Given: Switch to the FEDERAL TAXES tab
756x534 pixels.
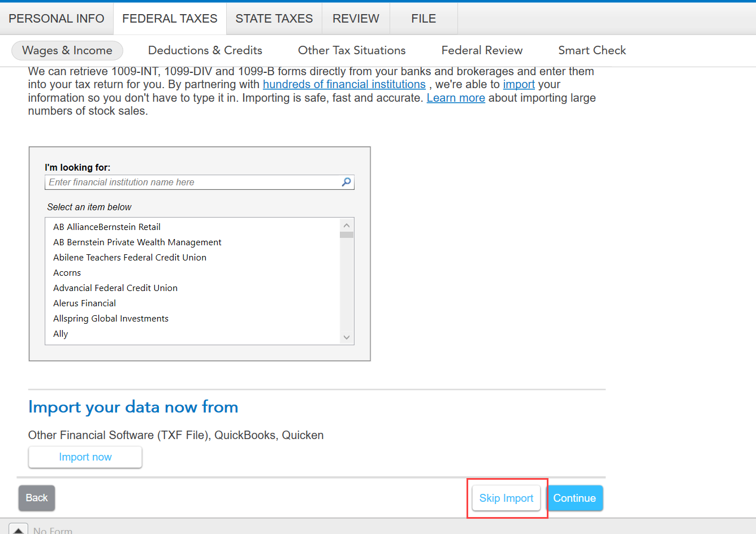Looking at the screenshot, I should pyautogui.click(x=170, y=19).
